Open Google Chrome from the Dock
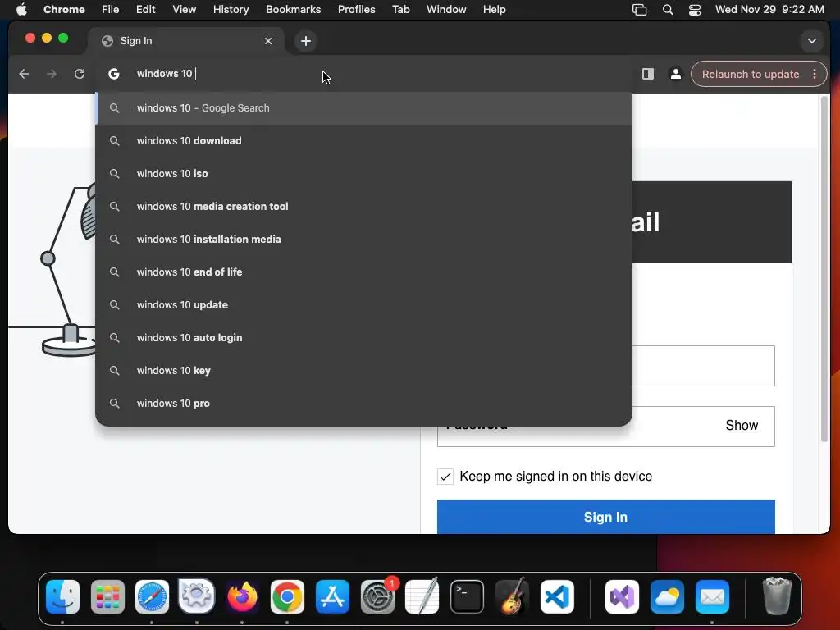This screenshot has height=630, width=840. point(287,596)
